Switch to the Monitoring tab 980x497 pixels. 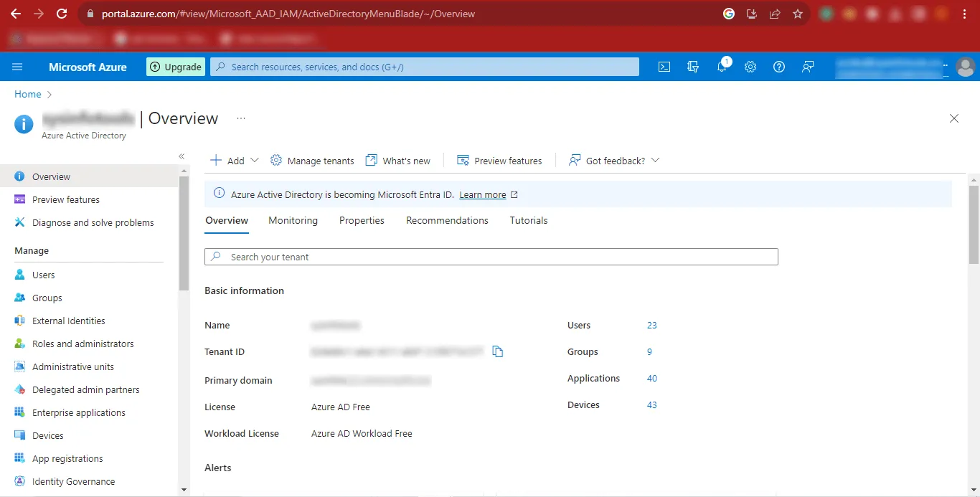point(293,220)
